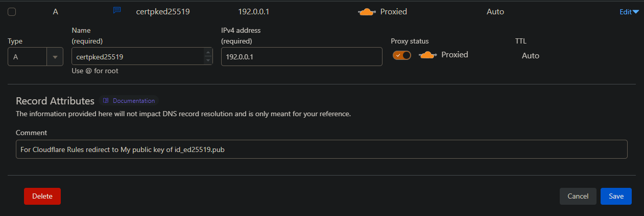This screenshot has height=216, width=644.
Task: Click the orange cloud icon beside the proxy toggle
Action: pos(427,55)
